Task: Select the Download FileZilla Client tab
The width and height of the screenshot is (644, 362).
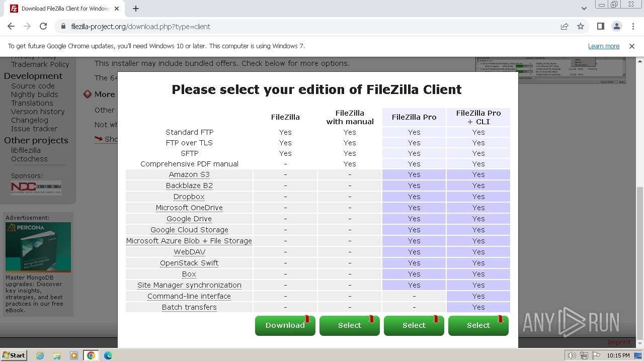Action: pos(64,9)
